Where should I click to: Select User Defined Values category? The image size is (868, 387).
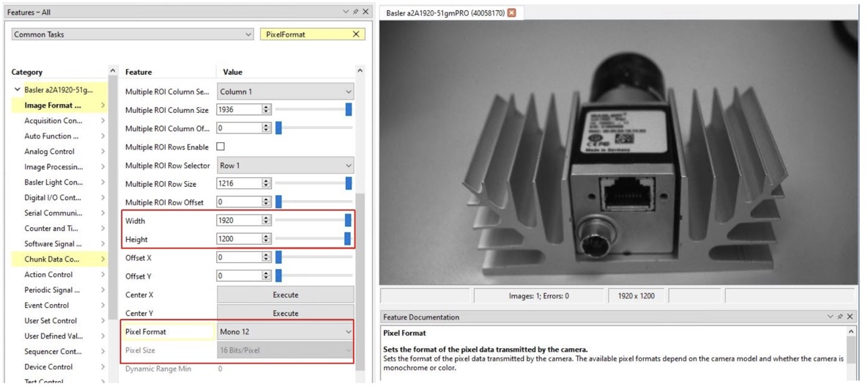pos(53,336)
